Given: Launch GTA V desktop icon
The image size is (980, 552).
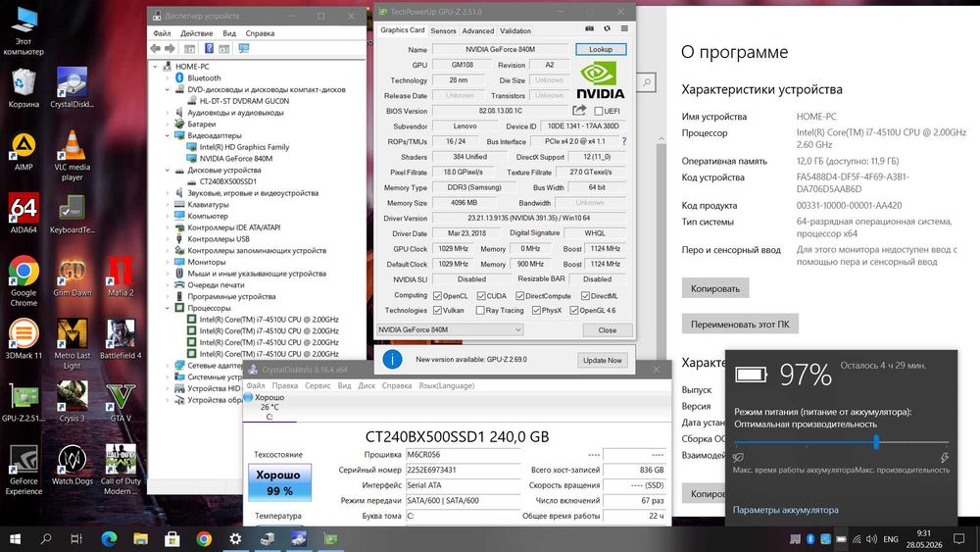Looking at the screenshot, I should 120,402.
